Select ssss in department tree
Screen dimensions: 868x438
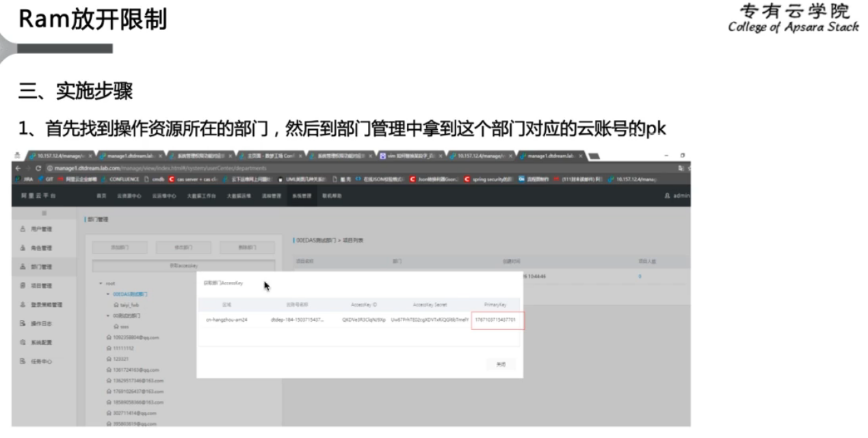click(122, 327)
